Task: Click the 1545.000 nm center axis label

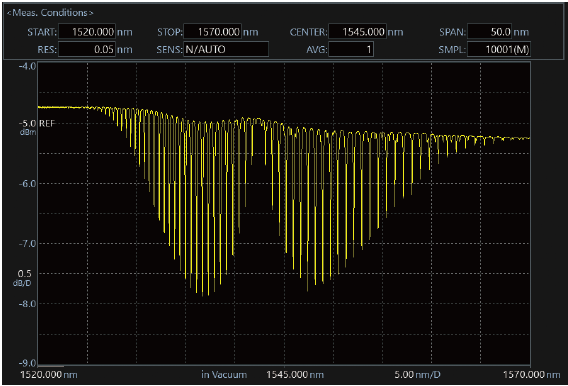Action: [295, 374]
